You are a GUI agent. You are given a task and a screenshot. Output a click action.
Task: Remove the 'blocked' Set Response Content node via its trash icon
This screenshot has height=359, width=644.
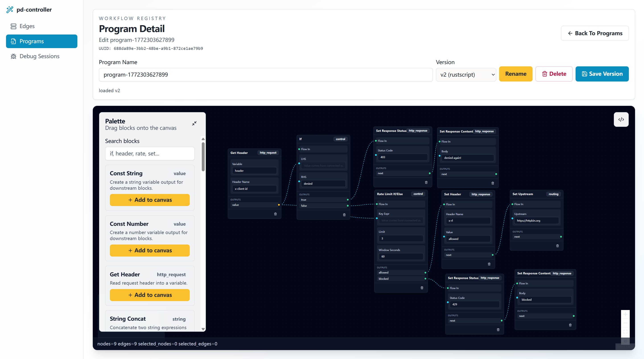click(570, 325)
